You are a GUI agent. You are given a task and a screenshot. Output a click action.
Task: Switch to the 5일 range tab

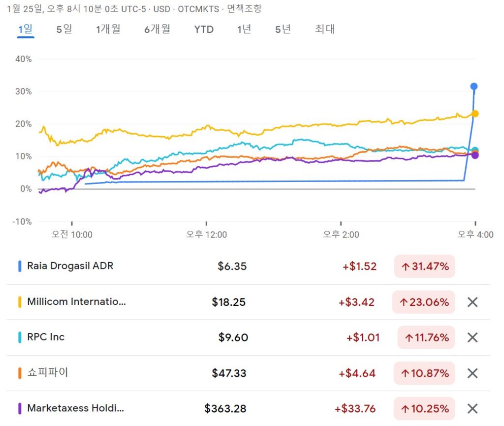click(x=64, y=29)
